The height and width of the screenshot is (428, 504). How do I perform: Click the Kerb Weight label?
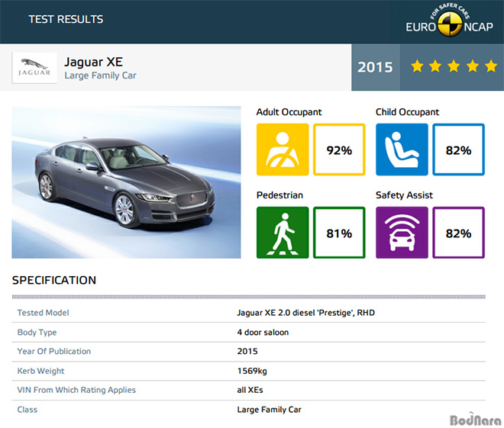coord(40,371)
